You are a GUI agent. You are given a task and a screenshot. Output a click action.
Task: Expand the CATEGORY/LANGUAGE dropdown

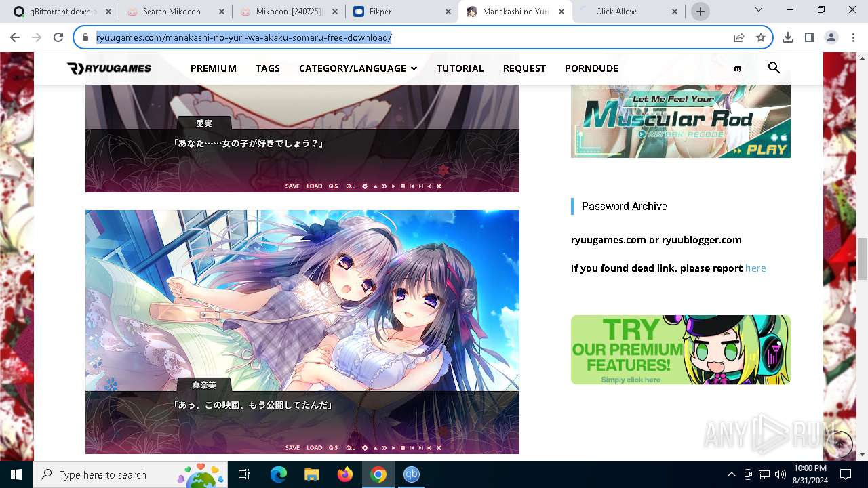point(358,68)
